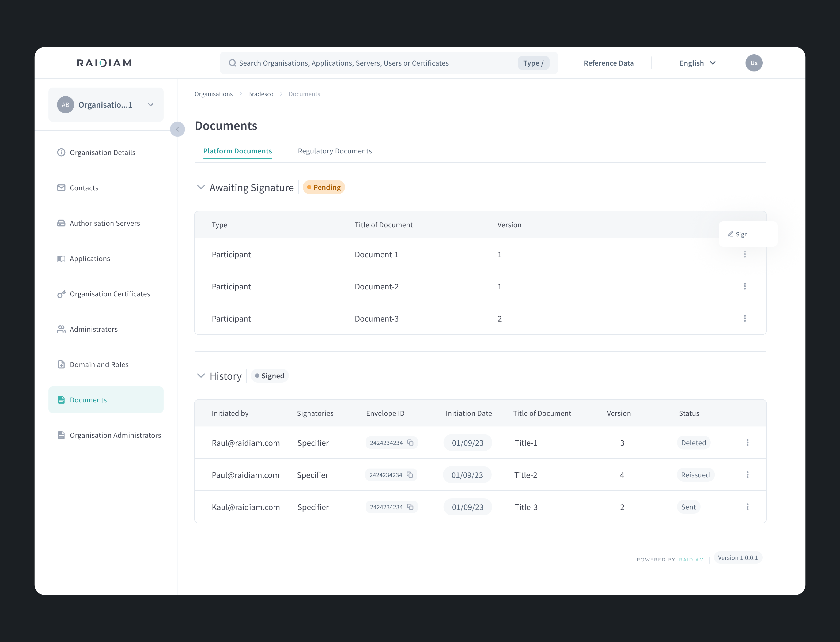The height and width of the screenshot is (642, 840).
Task: Select the Platform Documents tab
Action: (238, 151)
